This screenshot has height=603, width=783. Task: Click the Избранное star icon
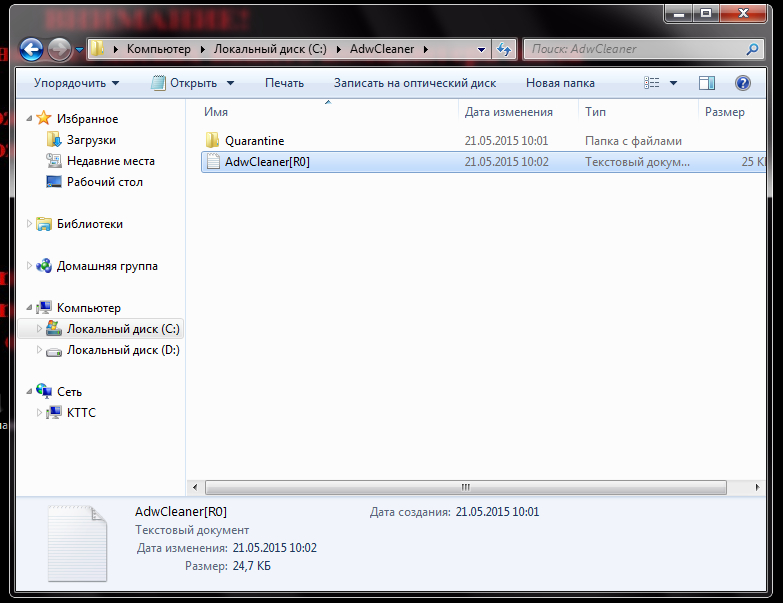[x=44, y=118]
